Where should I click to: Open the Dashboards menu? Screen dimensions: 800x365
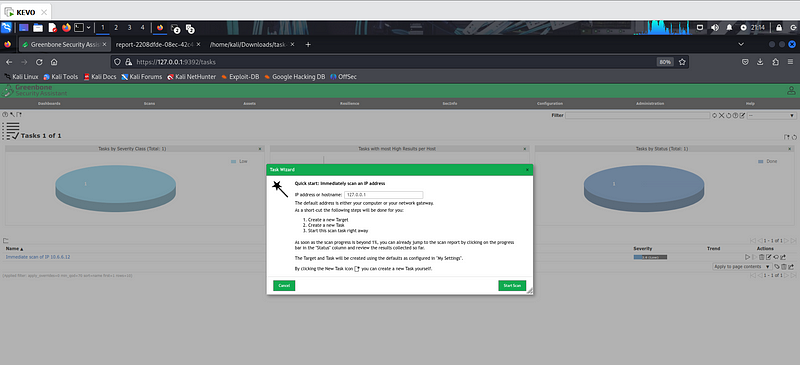click(x=49, y=104)
